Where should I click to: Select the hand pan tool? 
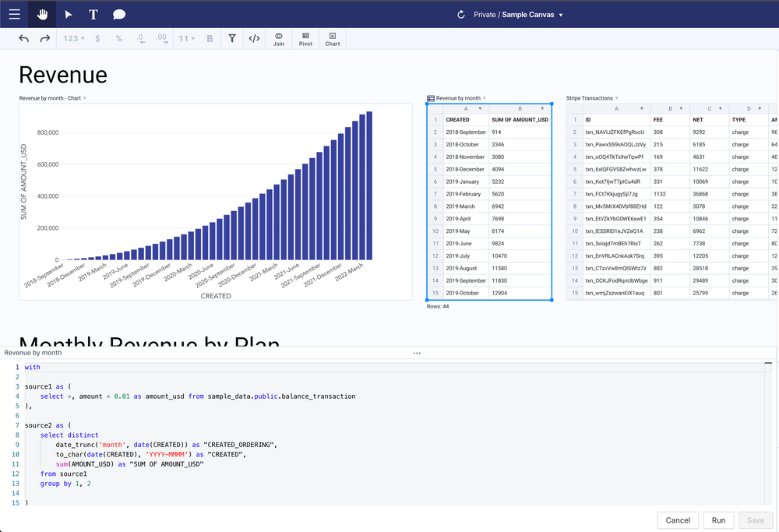coord(41,14)
